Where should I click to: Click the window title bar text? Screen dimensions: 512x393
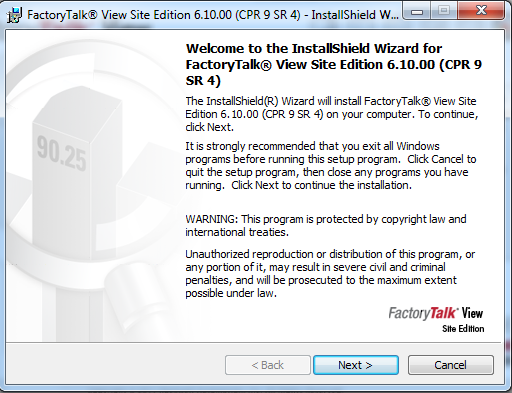click(213, 15)
